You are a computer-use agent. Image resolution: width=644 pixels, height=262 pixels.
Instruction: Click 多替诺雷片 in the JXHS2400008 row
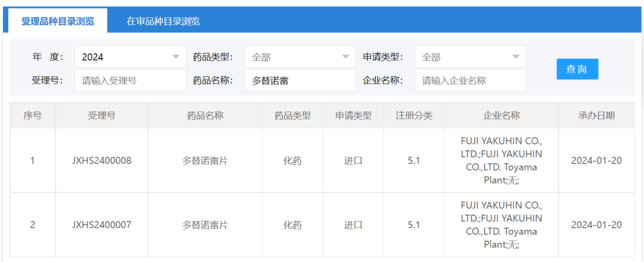pos(205,161)
